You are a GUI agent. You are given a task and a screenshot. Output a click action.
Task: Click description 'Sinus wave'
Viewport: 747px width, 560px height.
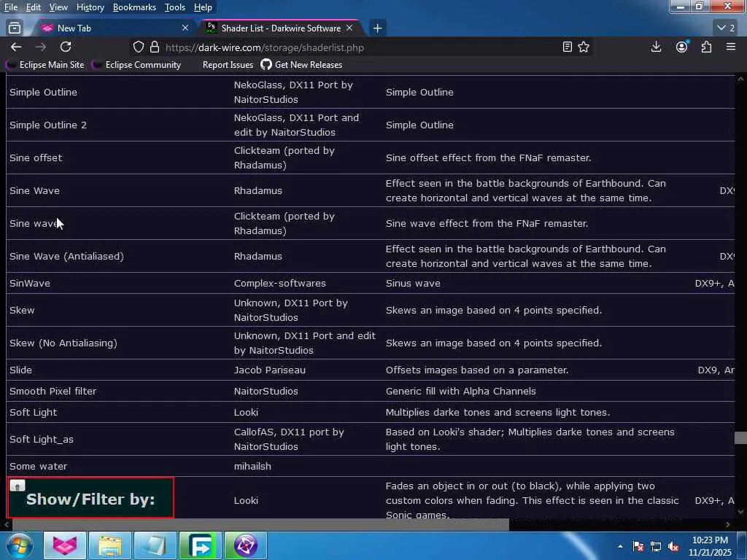pyautogui.click(x=413, y=284)
